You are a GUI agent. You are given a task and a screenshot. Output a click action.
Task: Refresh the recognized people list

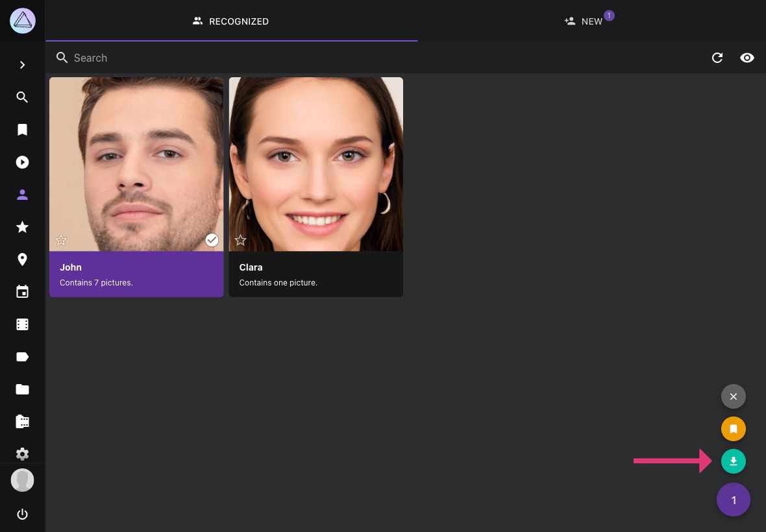[x=717, y=58]
